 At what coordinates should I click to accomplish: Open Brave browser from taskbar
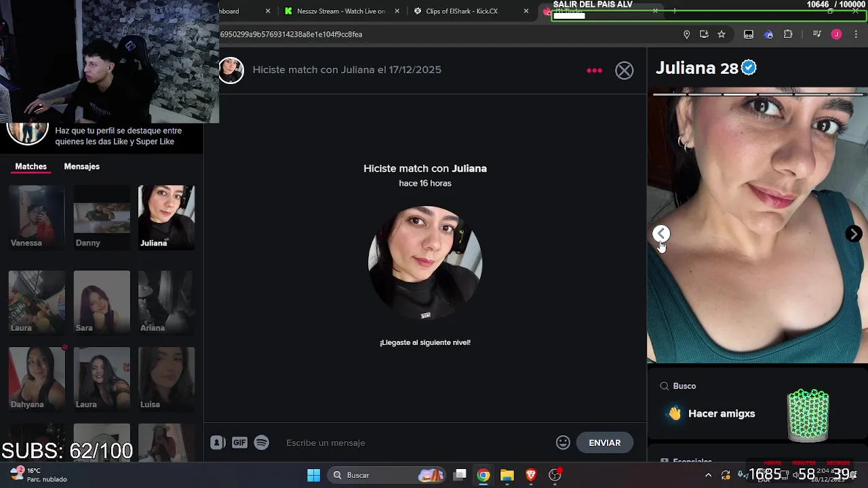[531, 475]
